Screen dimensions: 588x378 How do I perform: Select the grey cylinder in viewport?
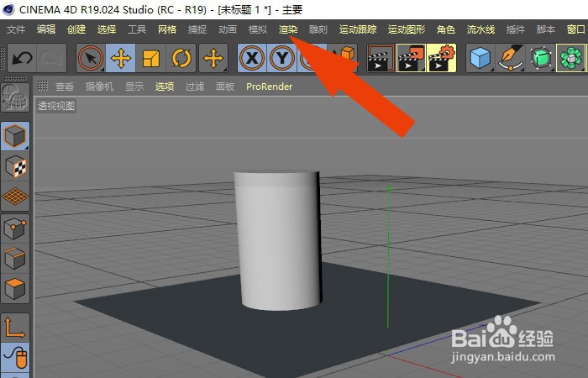tap(278, 240)
